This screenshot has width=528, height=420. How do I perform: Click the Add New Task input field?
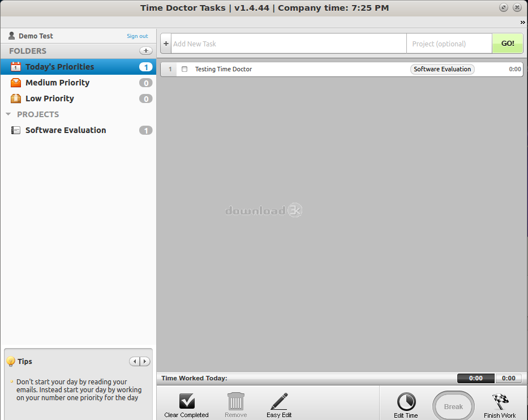[x=288, y=44]
